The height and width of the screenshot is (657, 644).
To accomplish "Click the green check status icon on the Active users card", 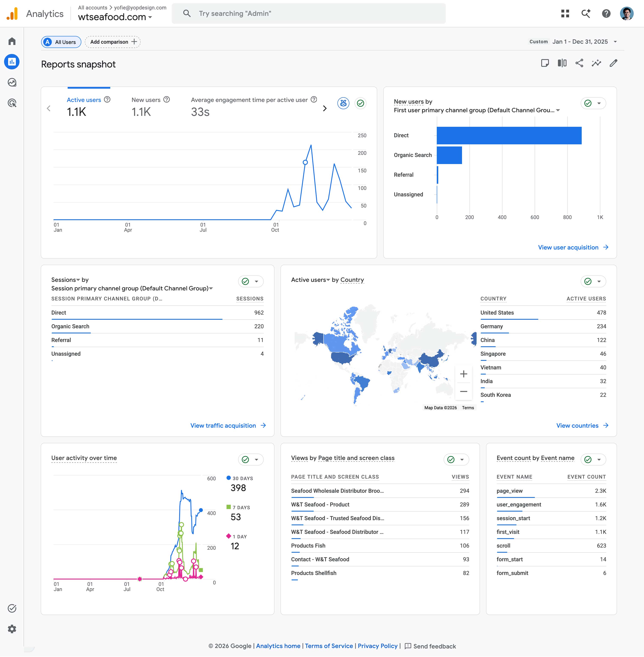I will [x=361, y=103].
